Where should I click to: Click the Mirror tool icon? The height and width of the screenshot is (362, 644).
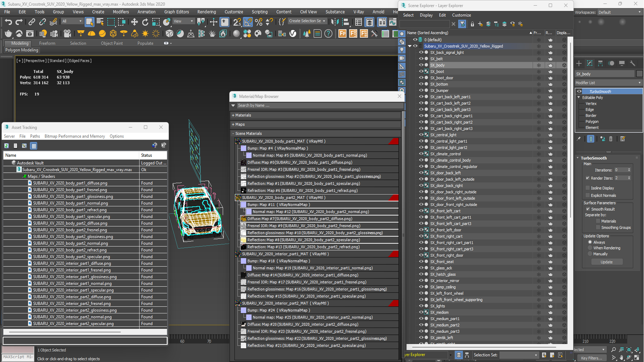335,22
